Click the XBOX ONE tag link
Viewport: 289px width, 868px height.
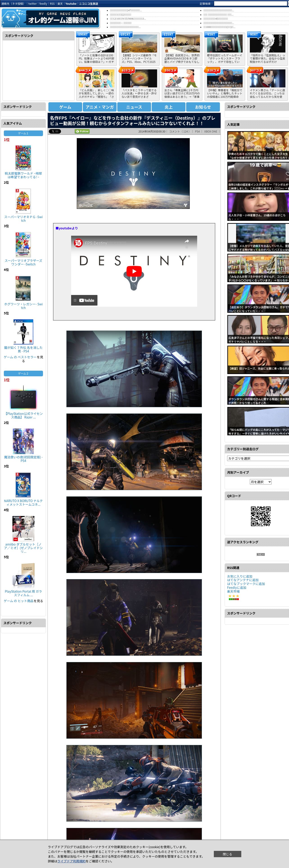click(211, 131)
